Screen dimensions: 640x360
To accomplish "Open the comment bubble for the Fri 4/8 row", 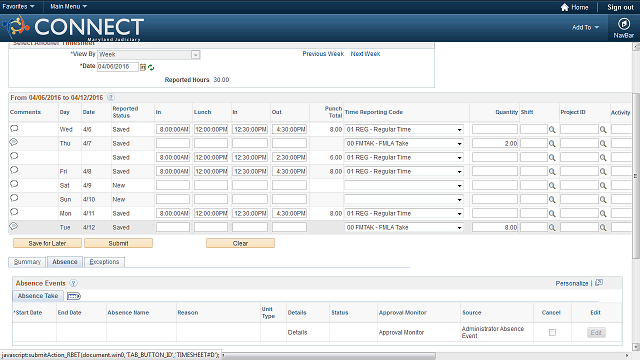I will (14, 170).
